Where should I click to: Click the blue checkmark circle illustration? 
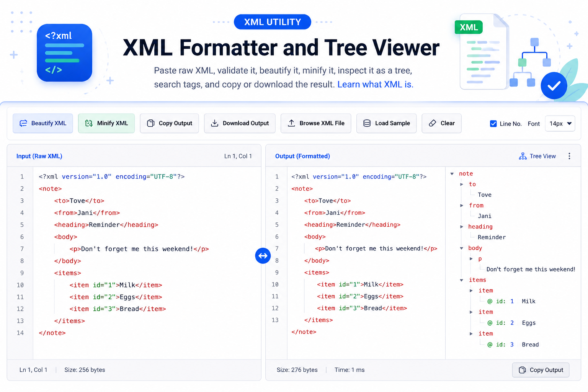coord(554,86)
